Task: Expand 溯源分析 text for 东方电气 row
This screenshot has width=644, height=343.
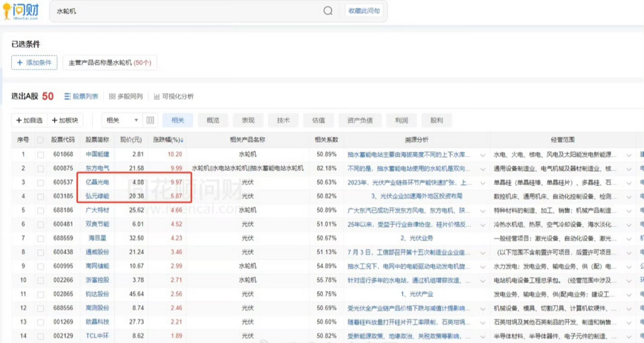Action: pyautogui.click(x=482, y=169)
